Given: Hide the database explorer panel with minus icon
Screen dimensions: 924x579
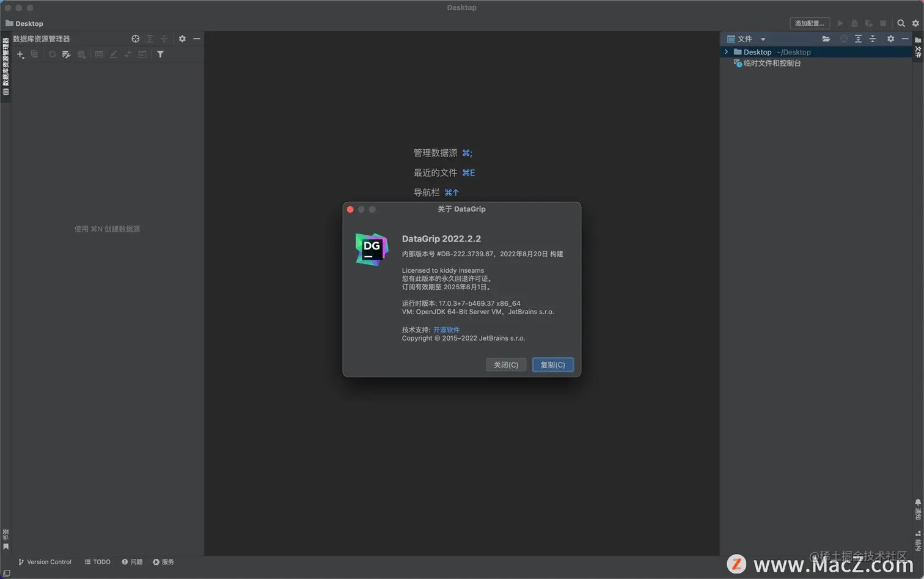Looking at the screenshot, I should (196, 39).
